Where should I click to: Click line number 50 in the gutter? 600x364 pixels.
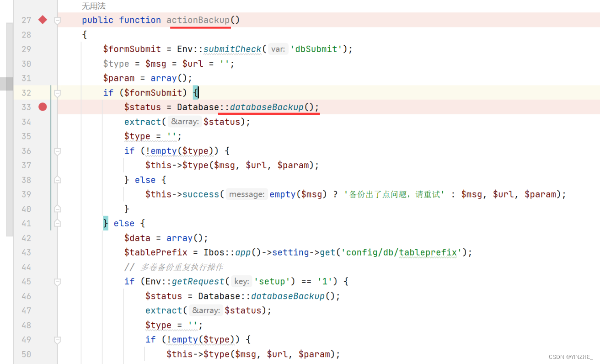tap(27, 354)
